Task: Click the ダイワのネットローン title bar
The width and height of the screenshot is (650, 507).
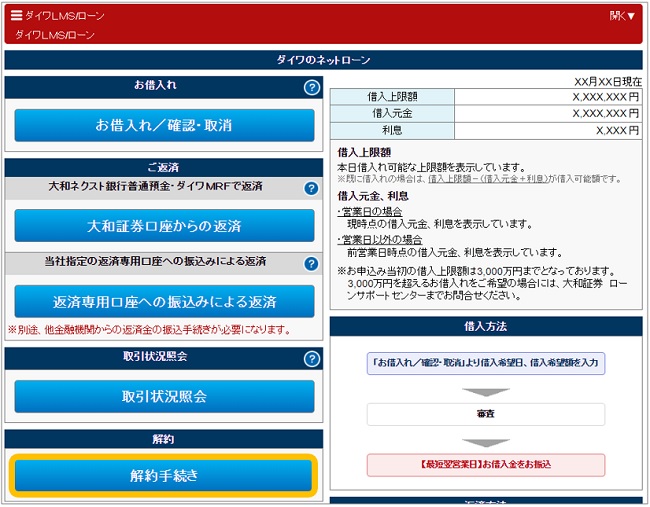Action: click(323, 60)
